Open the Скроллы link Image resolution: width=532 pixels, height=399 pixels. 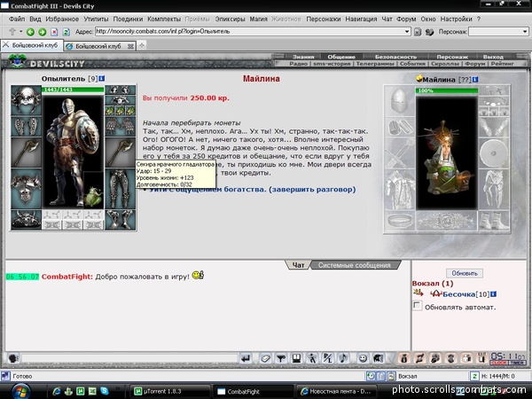(x=445, y=64)
